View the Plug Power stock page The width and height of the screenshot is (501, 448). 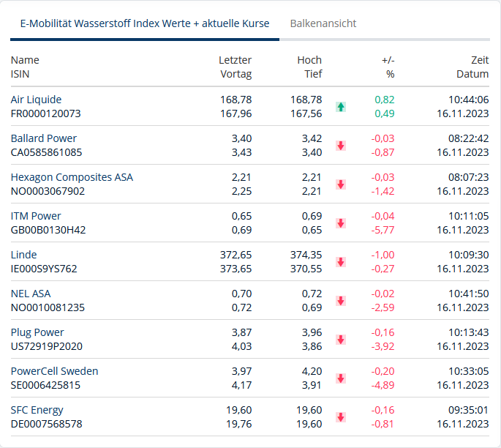(37, 332)
